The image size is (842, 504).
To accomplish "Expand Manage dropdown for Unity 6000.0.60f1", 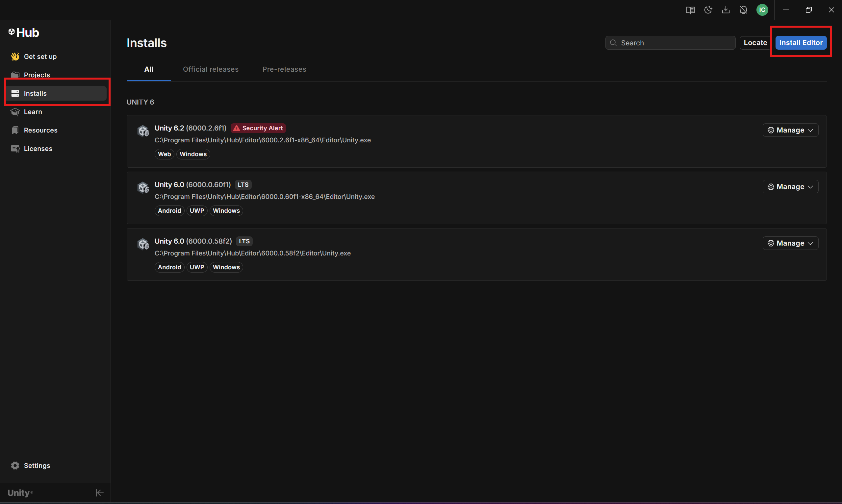I will tap(790, 187).
